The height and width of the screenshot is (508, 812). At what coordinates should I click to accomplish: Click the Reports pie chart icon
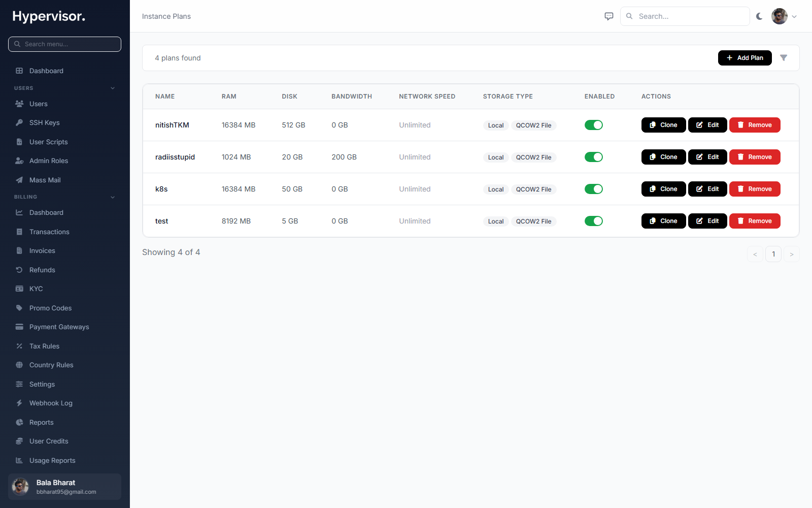click(19, 422)
